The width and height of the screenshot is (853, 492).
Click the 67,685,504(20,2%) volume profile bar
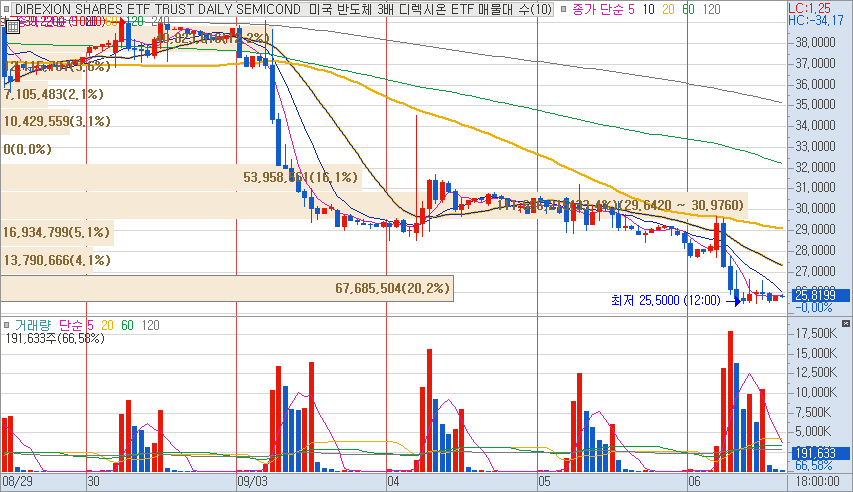227,288
